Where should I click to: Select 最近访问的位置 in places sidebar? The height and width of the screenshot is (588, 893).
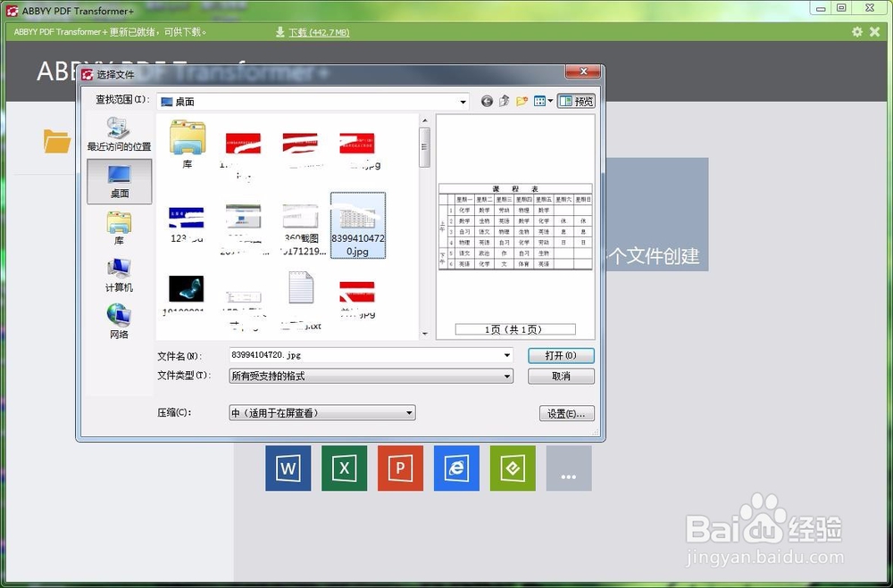tap(119, 135)
